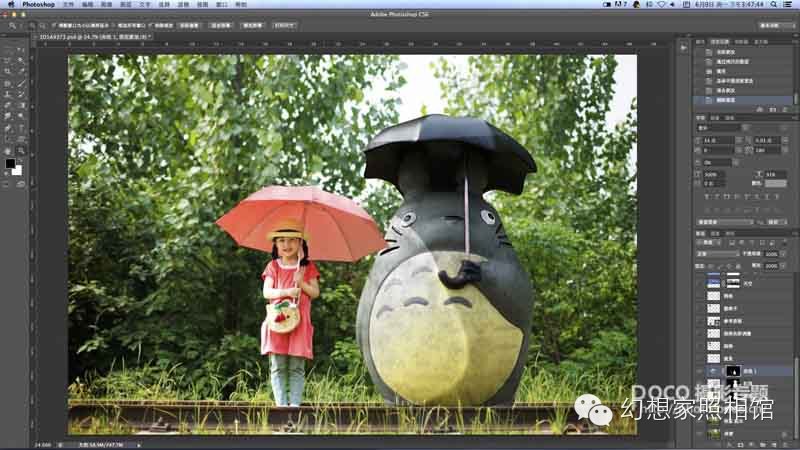Toggle visibility of topmost gradient layer

click(700, 283)
